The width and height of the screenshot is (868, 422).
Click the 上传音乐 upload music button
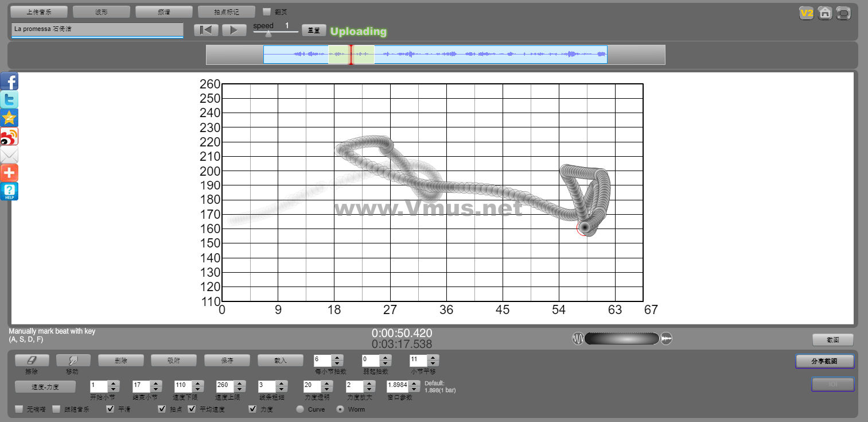pyautogui.click(x=39, y=11)
